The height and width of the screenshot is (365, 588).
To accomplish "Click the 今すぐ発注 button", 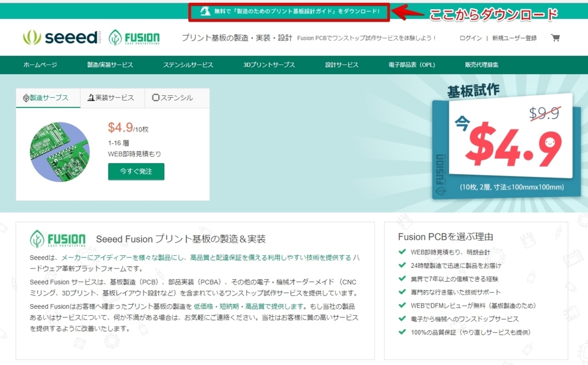I will (136, 172).
